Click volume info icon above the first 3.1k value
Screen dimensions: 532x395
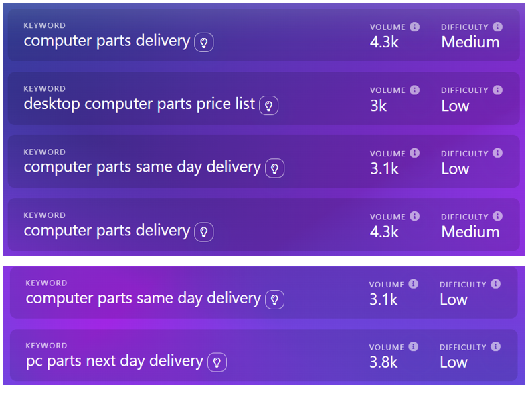click(414, 153)
